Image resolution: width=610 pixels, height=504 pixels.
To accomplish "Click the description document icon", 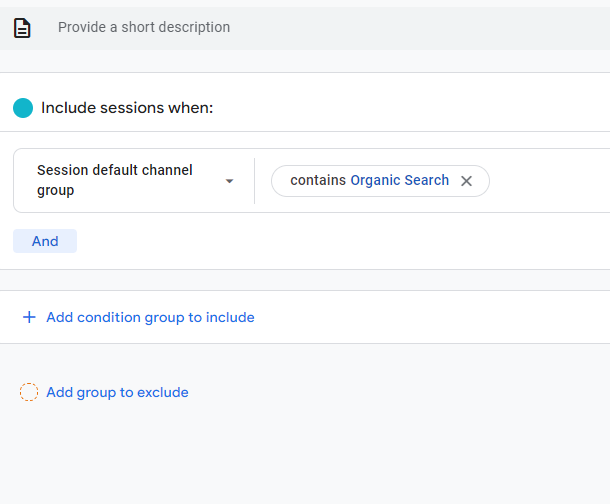I will click(x=22, y=28).
